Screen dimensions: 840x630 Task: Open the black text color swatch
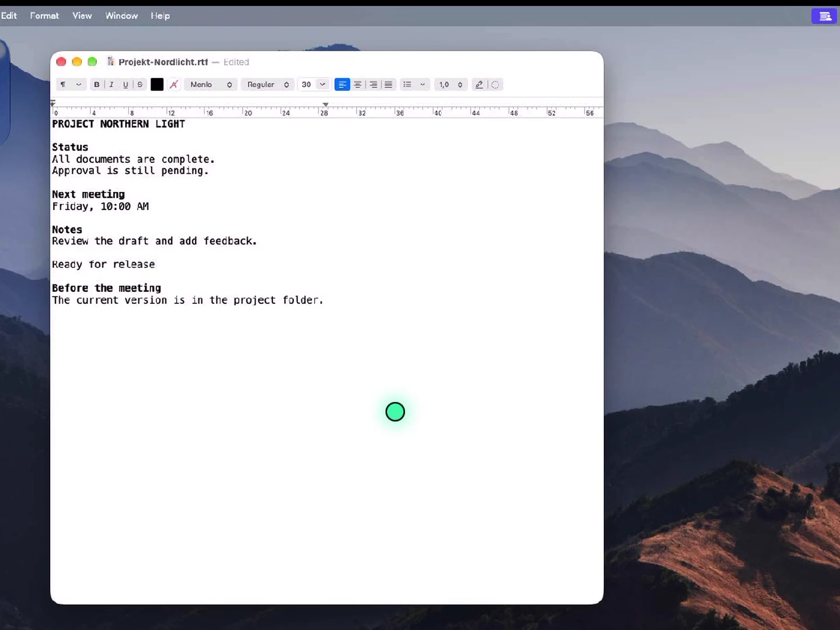click(x=157, y=85)
